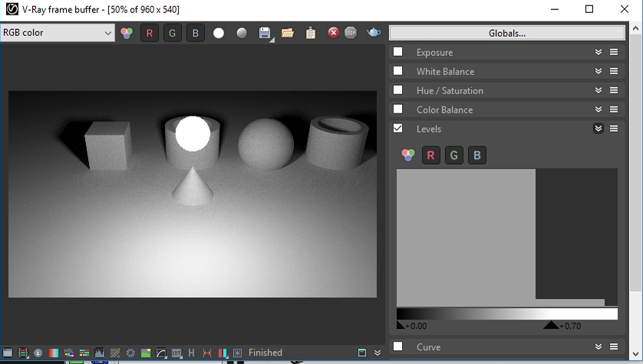Click the red horizontal arrows icon
Screen dimensions: 643x364
tap(207, 353)
